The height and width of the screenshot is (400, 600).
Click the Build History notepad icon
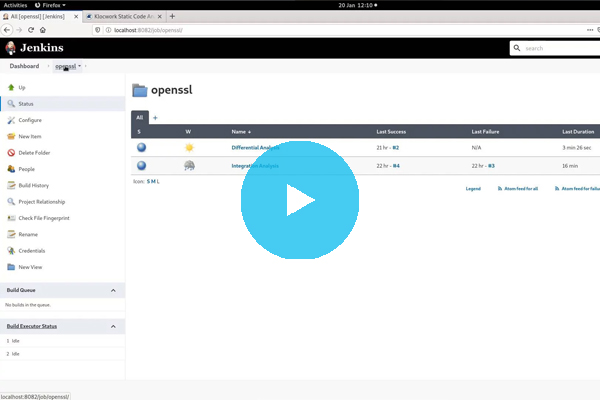tap(11, 185)
